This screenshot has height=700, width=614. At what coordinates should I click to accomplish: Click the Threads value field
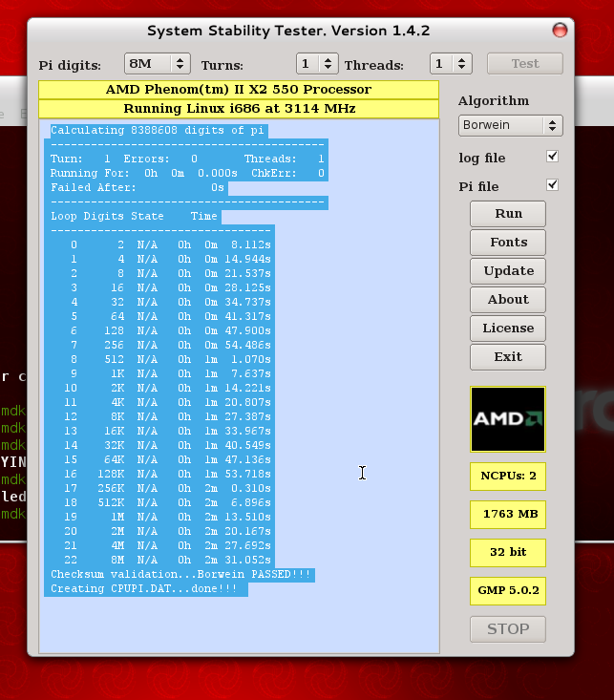pyautogui.click(x=441, y=63)
